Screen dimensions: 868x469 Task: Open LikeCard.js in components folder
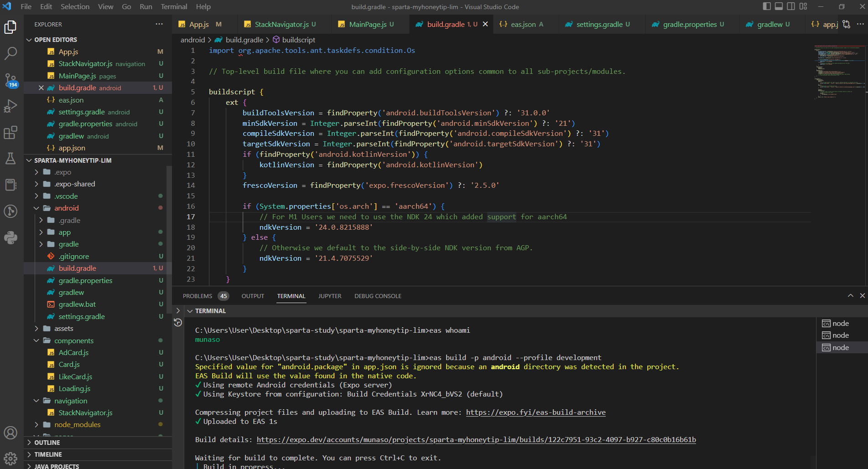(x=75, y=376)
